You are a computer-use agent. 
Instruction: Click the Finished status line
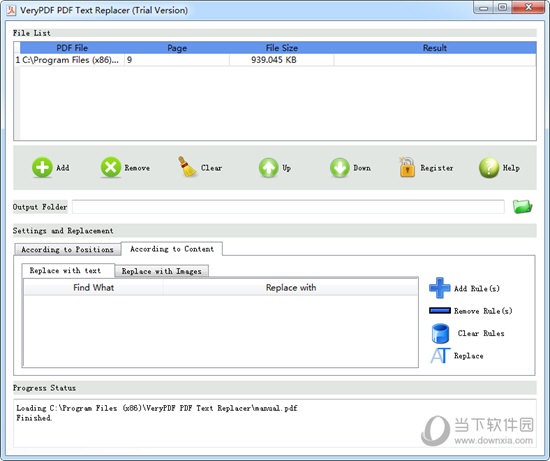pos(34,418)
